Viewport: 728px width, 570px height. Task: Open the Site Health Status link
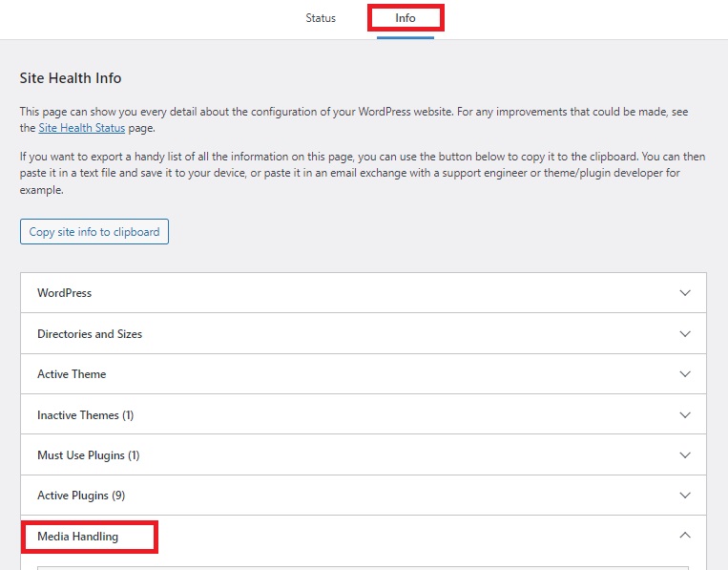(82, 128)
